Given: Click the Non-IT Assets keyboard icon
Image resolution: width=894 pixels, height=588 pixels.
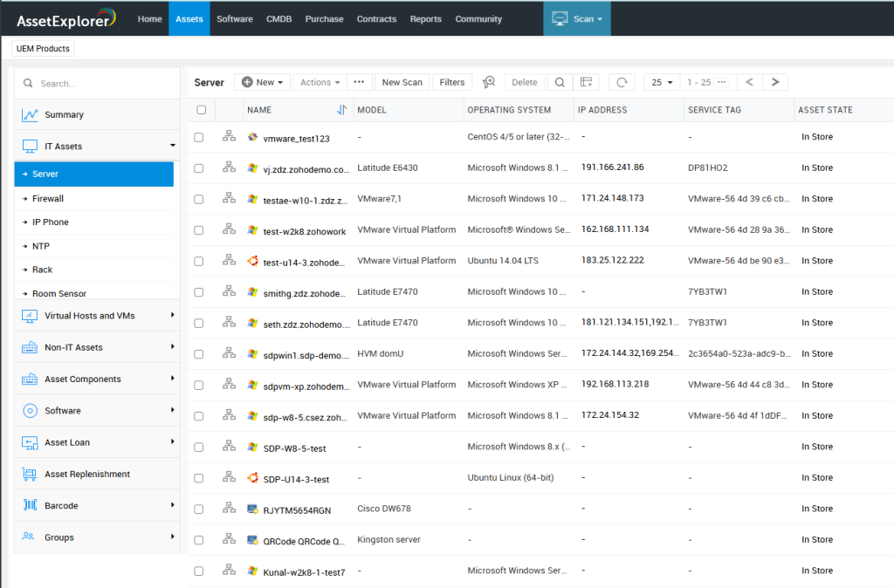Looking at the screenshot, I should (30, 347).
